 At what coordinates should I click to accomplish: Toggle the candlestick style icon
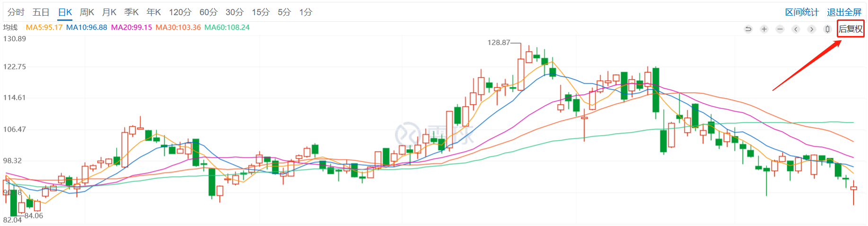[x=827, y=29]
